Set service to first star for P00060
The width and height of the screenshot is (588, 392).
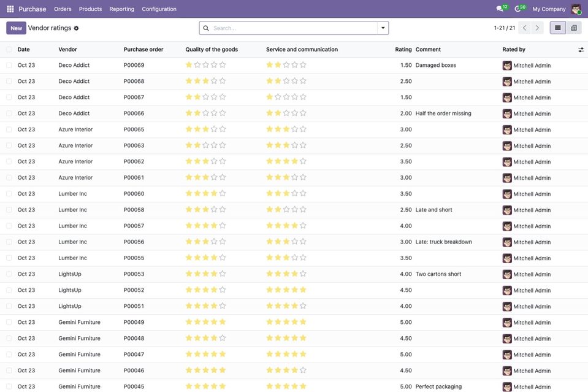click(x=270, y=194)
